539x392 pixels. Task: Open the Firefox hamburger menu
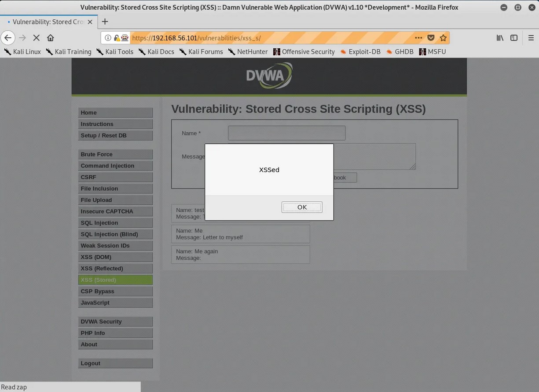pos(531,38)
